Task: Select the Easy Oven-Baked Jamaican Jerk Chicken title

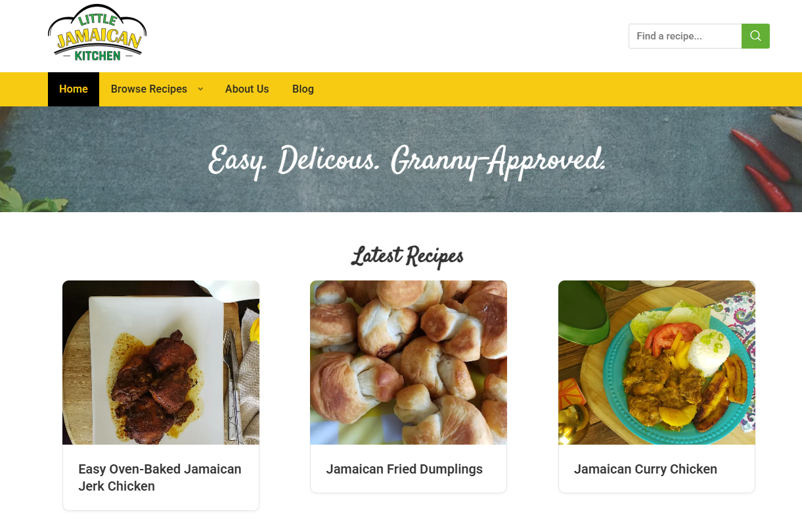Action: [160, 477]
